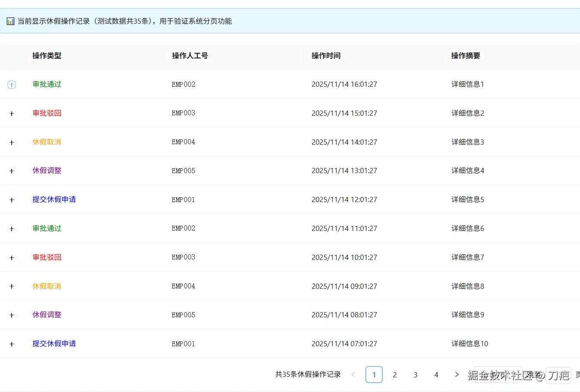Click the time 2025/11/14 13:01:27
Viewport: 580px width, 392px height.
(x=344, y=171)
